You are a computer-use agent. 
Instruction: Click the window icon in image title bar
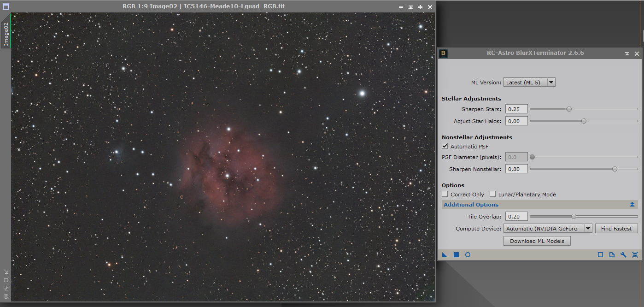click(6, 7)
